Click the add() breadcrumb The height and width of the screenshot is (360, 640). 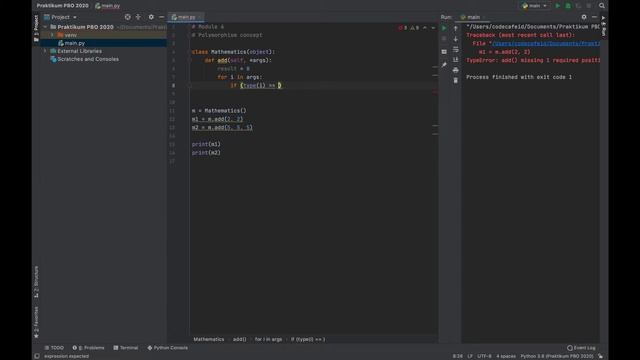240,339
